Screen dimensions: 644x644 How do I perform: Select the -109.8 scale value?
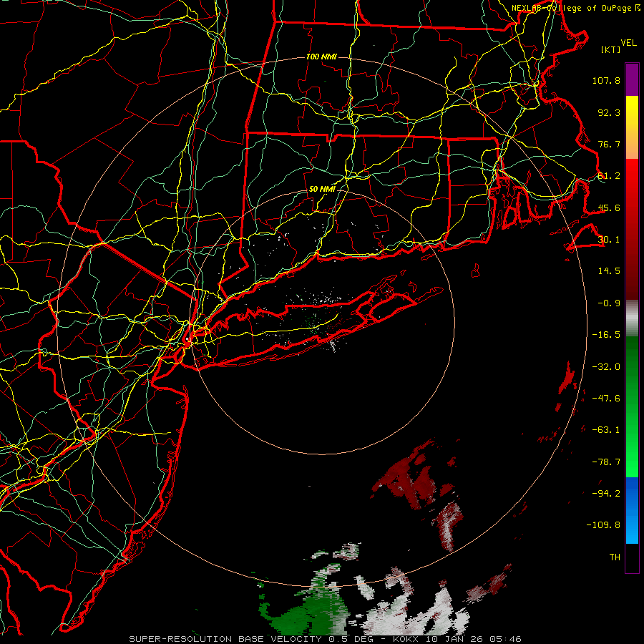pos(603,525)
